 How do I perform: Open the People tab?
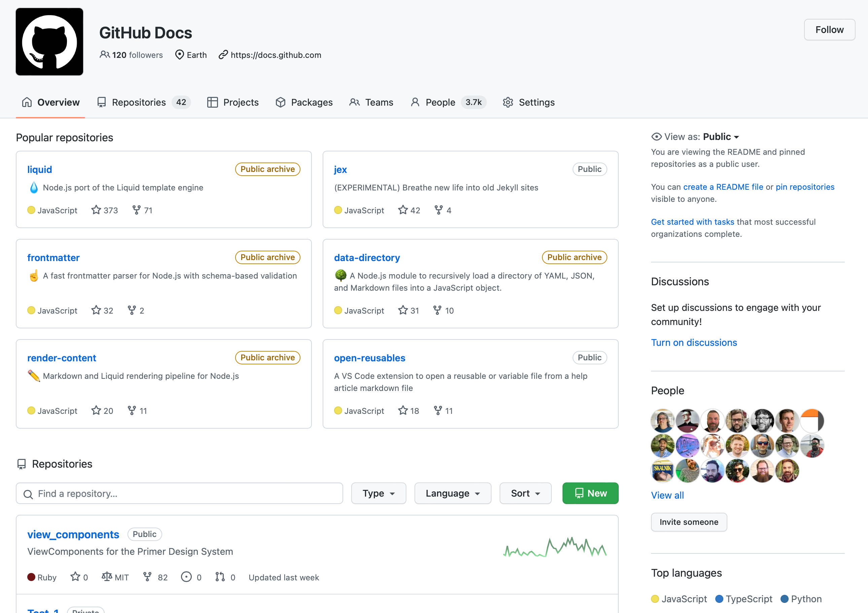pos(440,102)
